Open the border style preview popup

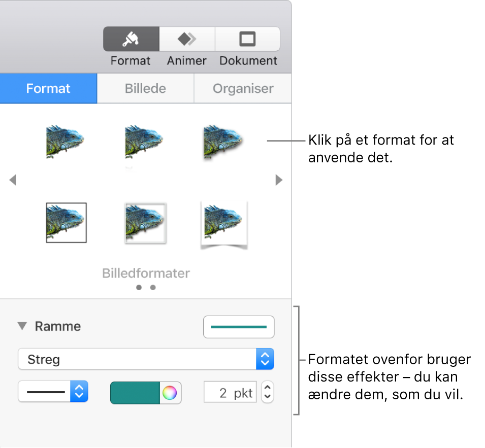(x=239, y=327)
